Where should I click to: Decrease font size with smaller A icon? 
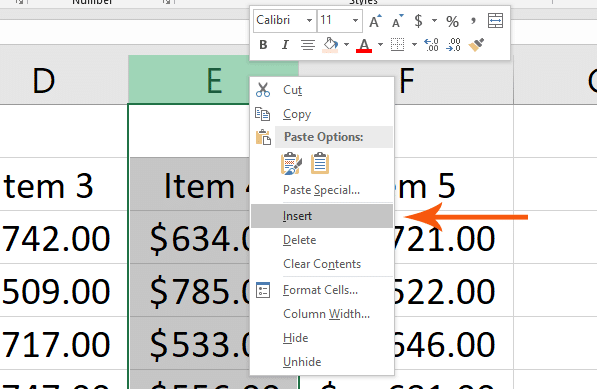pos(397,21)
